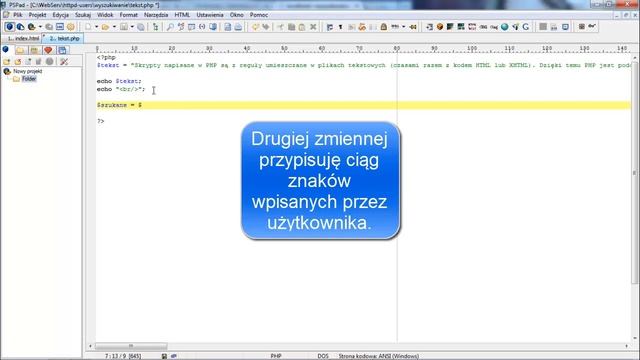The image size is (640, 360).
Task: Open the Okno menu
Action: (236, 15)
